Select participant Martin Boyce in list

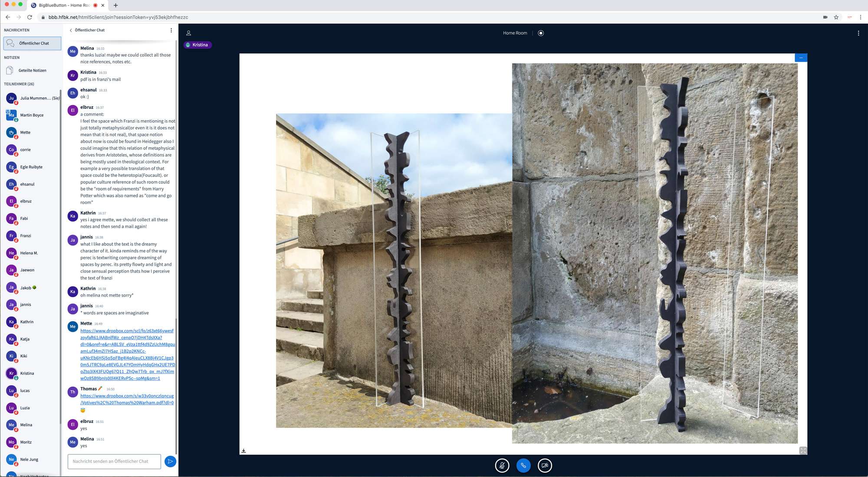pos(32,115)
